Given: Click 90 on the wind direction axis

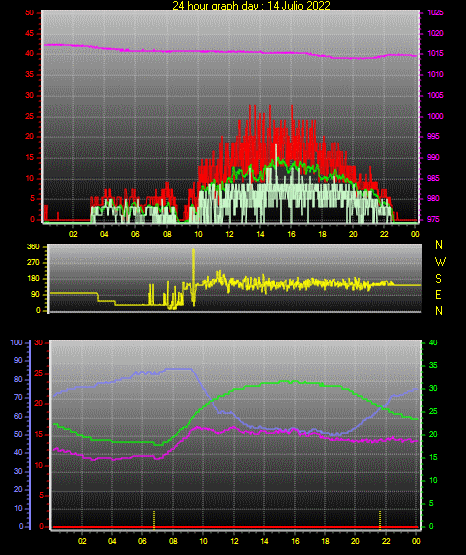Looking at the screenshot, I should coord(35,294).
